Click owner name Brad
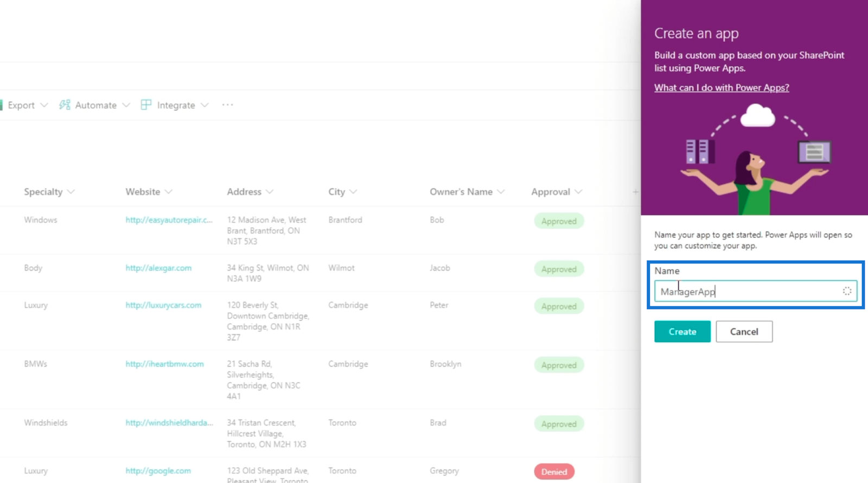This screenshot has height=483, width=868. pyautogui.click(x=438, y=423)
